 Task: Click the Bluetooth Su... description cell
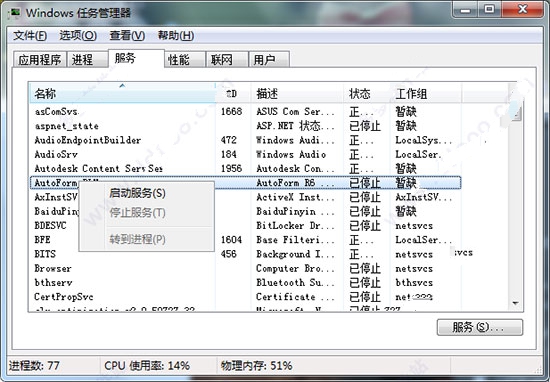pos(295,283)
